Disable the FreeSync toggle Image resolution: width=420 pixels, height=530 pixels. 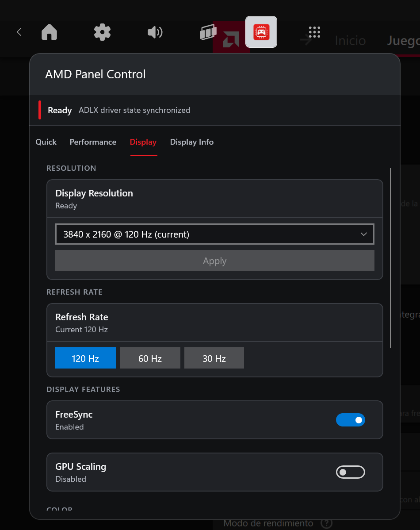[351, 420]
